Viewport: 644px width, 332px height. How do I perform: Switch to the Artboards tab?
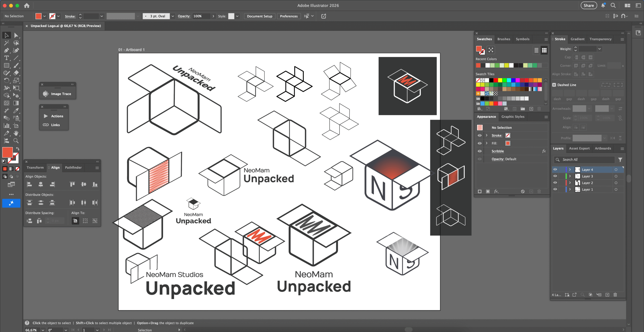(603, 149)
